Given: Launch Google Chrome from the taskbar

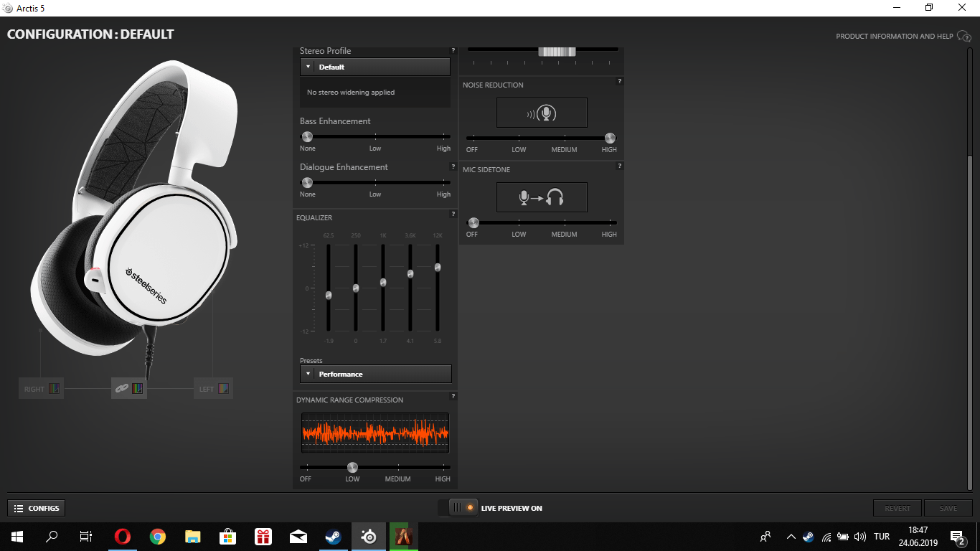Looking at the screenshot, I should 158,536.
